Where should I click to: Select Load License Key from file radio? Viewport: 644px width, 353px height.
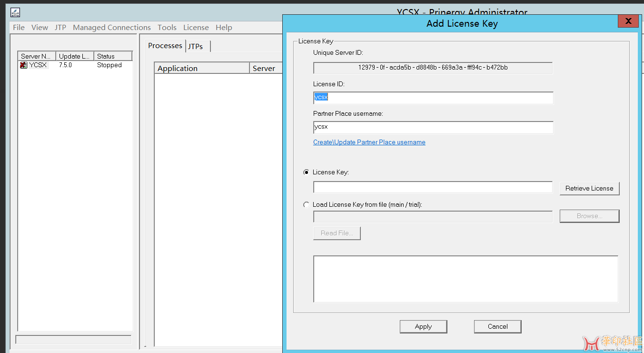[306, 205]
